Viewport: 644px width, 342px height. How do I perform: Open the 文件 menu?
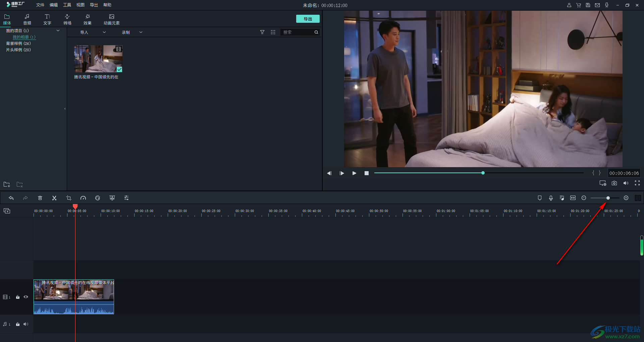tap(40, 5)
